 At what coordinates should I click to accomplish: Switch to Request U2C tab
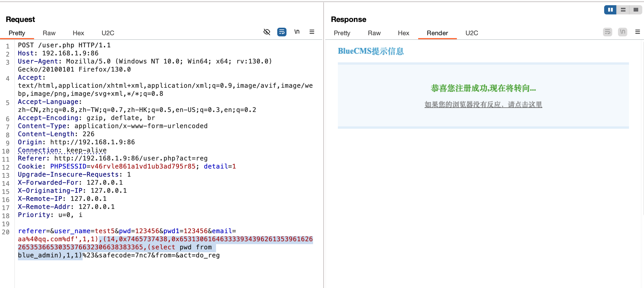point(108,33)
